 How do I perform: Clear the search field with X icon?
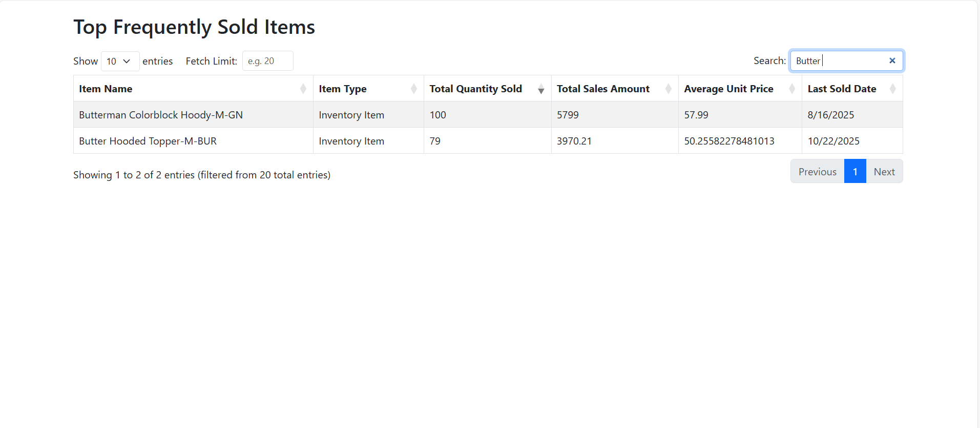pos(892,60)
